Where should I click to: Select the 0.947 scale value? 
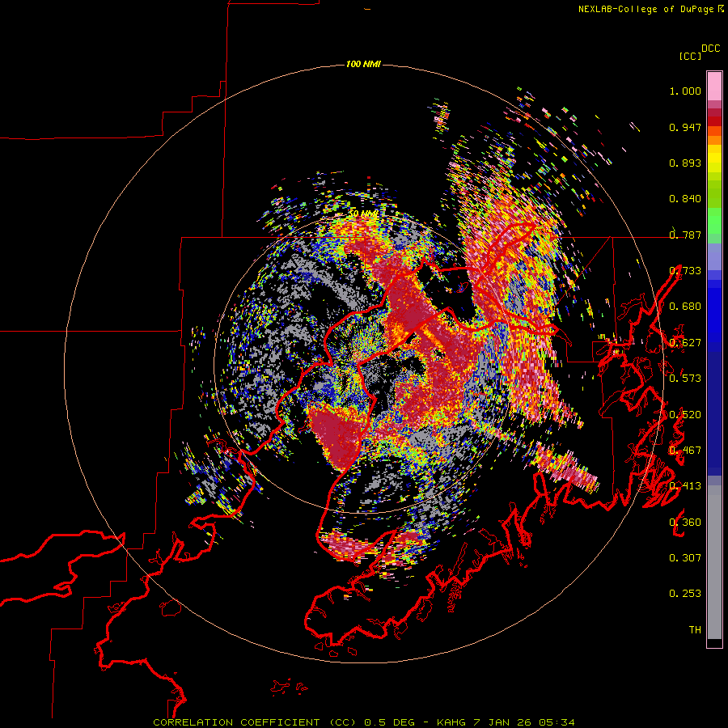coord(685,127)
